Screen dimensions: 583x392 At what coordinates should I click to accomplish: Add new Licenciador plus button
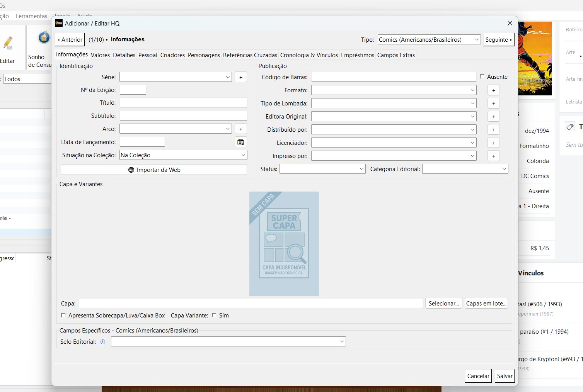493,143
